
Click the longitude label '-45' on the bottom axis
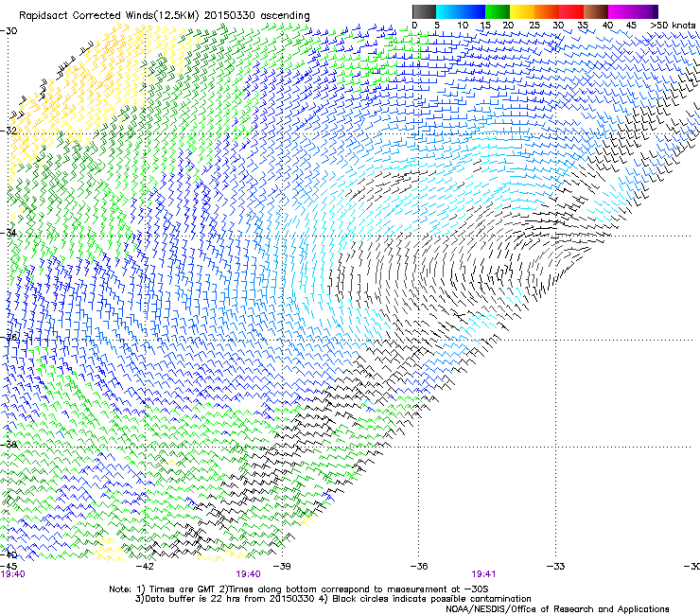tap(9, 567)
